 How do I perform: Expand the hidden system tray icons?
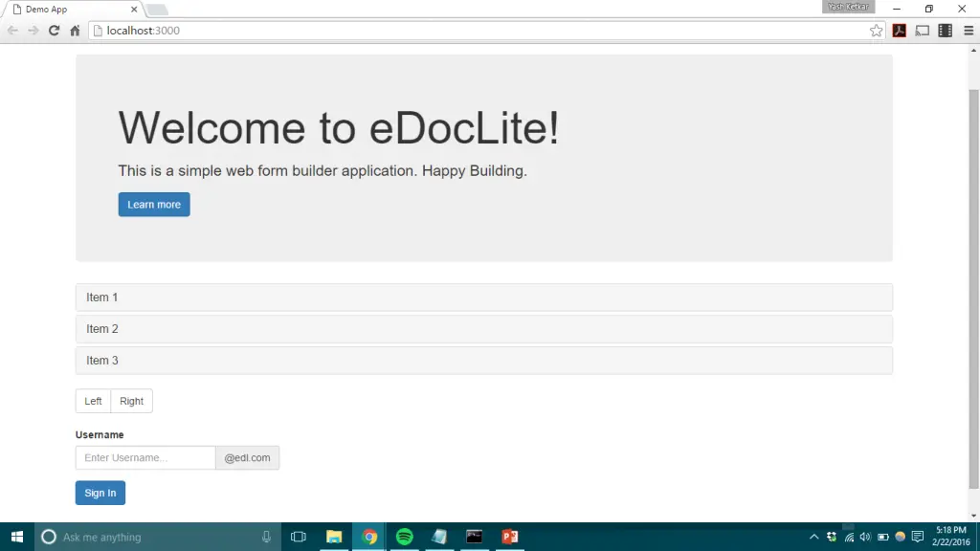(x=814, y=537)
